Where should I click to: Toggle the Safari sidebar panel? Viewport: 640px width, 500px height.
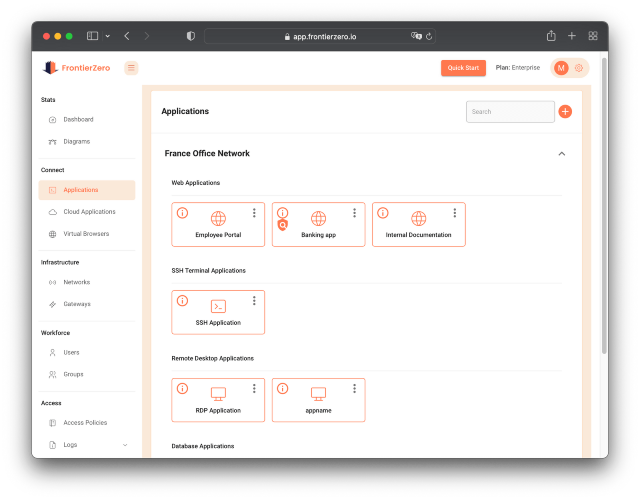pyautogui.click(x=92, y=36)
